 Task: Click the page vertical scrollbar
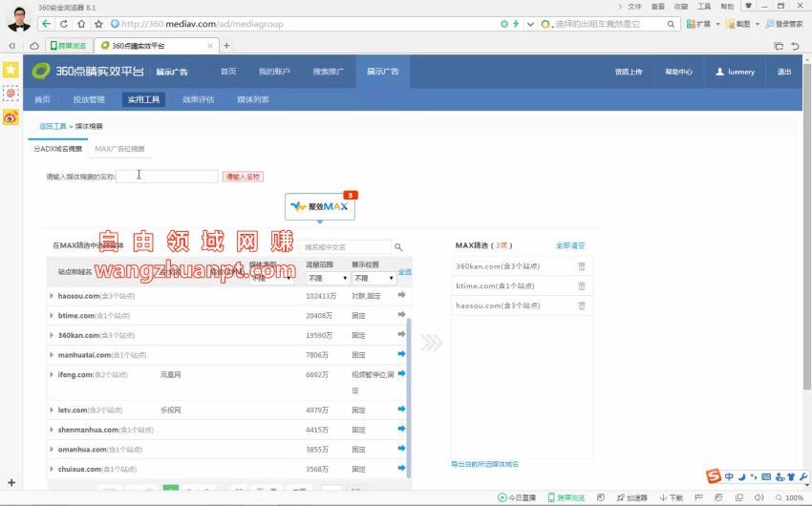807,225
